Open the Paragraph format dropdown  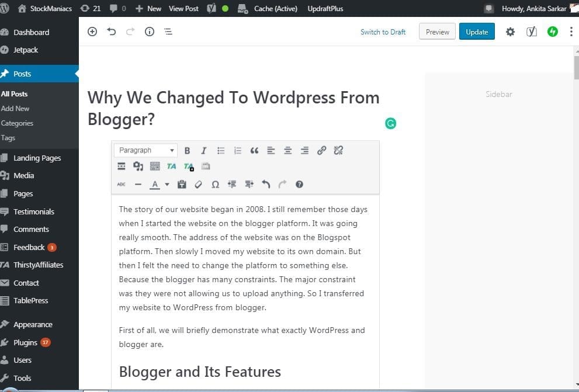[146, 150]
